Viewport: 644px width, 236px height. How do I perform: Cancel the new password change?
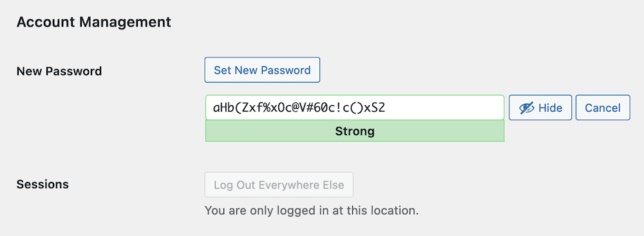click(x=603, y=108)
